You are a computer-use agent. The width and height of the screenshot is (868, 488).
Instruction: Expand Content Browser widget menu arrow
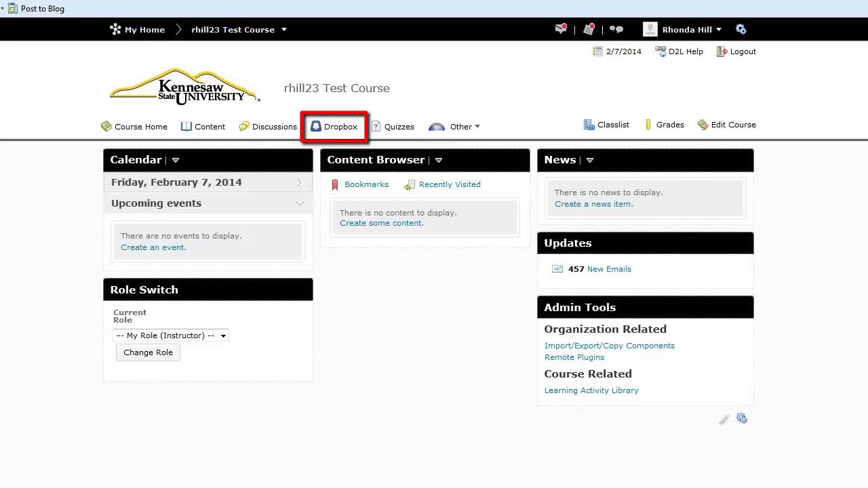coord(439,161)
